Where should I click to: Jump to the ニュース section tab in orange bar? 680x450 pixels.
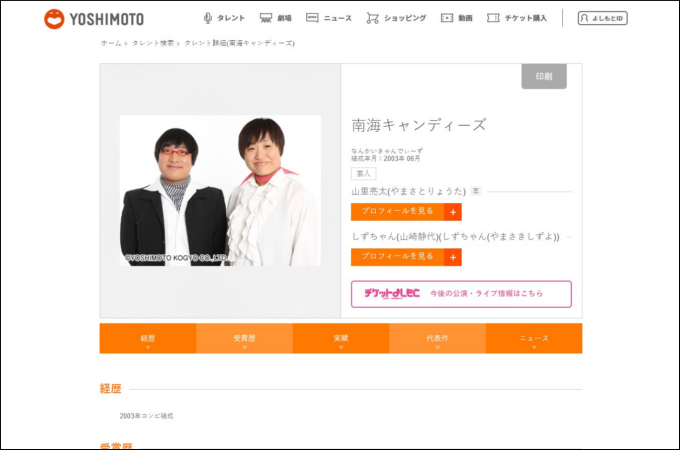(x=534, y=338)
